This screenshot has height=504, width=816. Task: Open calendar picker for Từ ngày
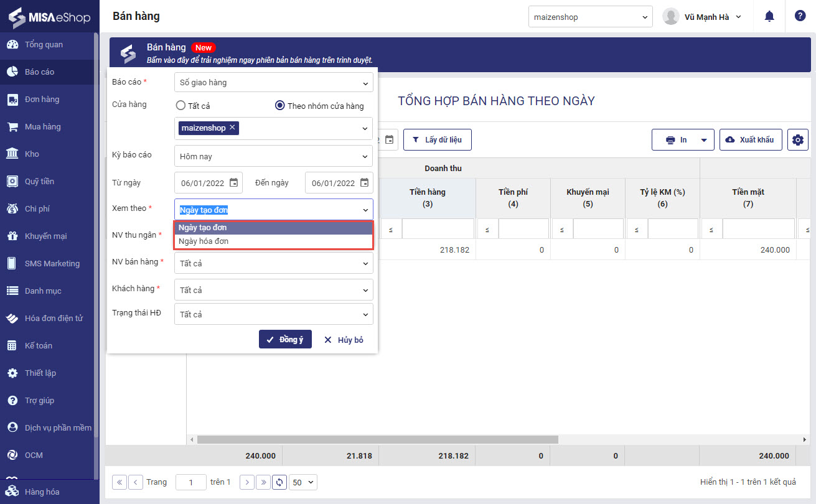coord(233,183)
